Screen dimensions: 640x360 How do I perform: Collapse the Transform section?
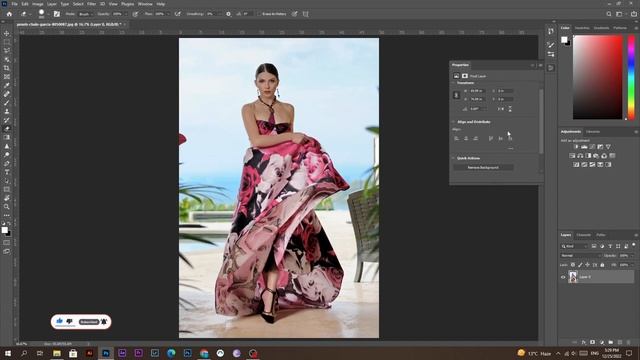click(x=453, y=83)
